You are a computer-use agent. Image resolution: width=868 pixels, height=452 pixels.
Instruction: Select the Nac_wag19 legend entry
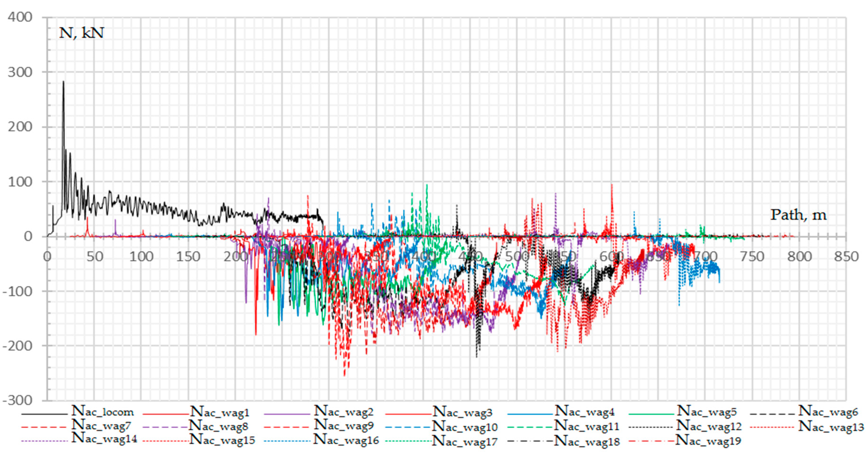click(x=708, y=440)
